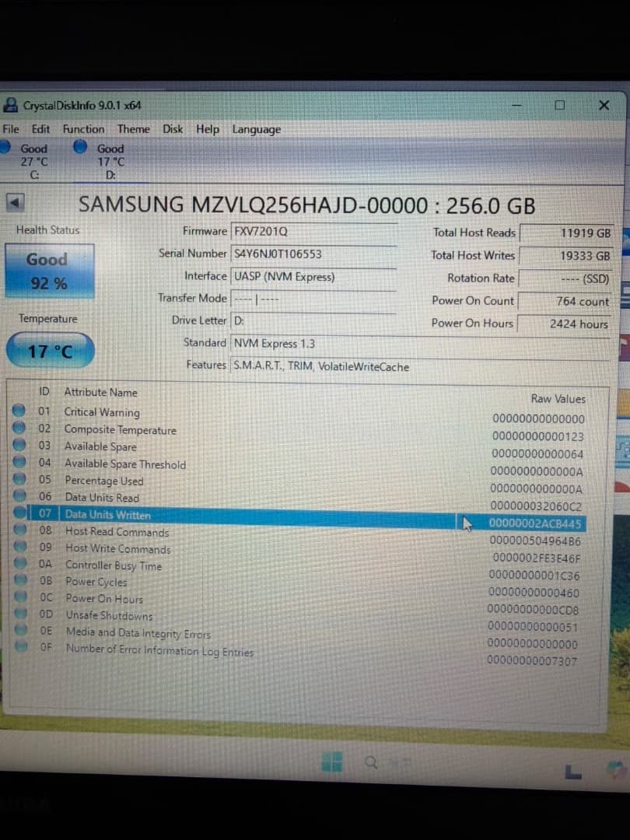The height and width of the screenshot is (840, 630).
Task: Click the Rotation Rate value (SSD)
Action: tap(565, 278)
